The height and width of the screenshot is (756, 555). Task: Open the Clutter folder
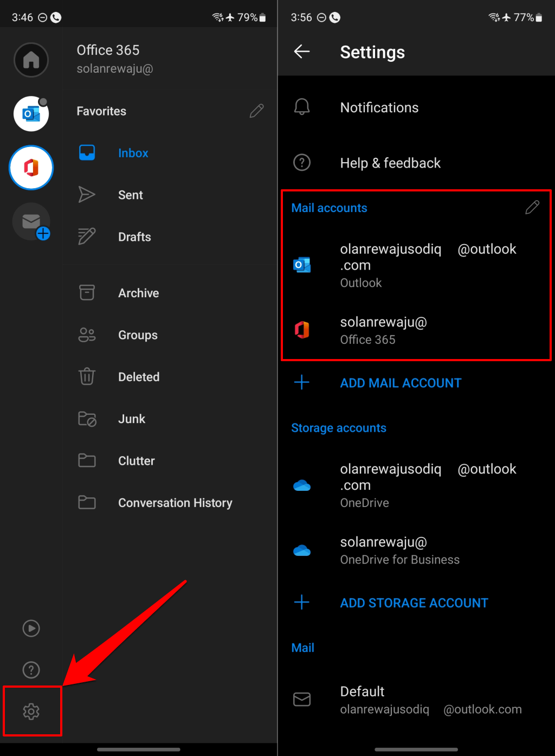click(x=170, y=461)
